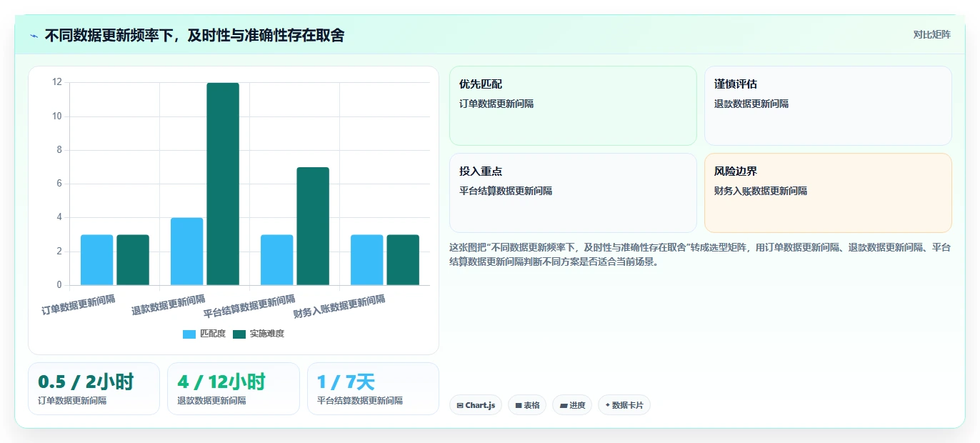Image resolution: width=980 pixels, height=443 pixels.
Task: Open the 谨慎评估 card
Action: (828, 106)
